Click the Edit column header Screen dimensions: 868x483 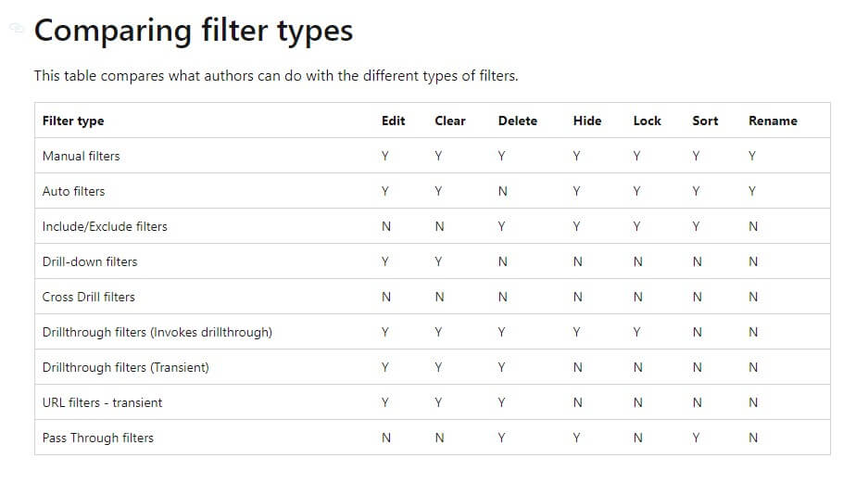(393, 121)
